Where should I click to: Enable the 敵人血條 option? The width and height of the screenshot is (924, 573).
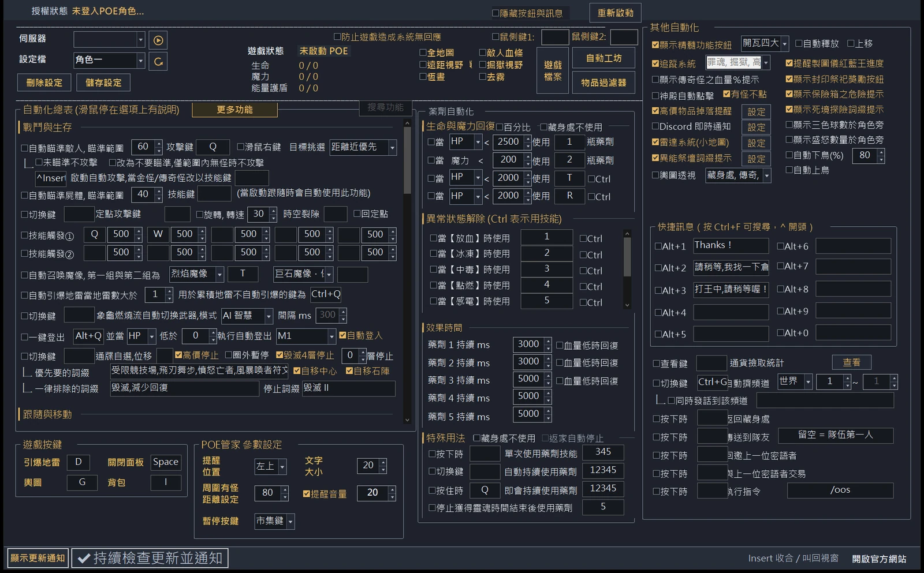[483, 53]
